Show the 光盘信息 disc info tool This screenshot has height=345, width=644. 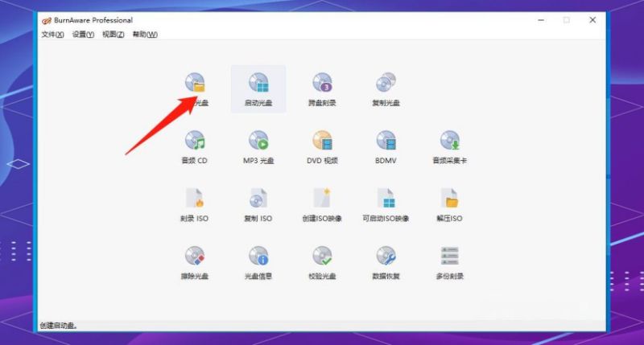(258, 262)
